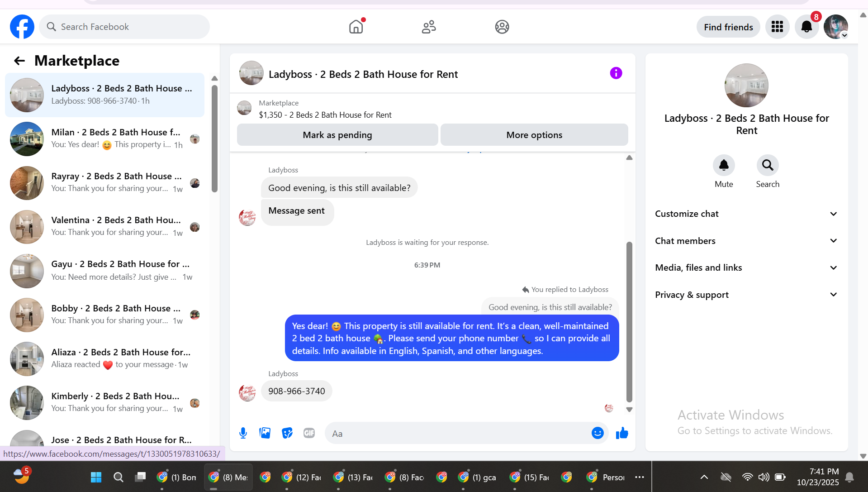Open the Friends icon in top navigation
This screenshot has width=868, height=492.
(429, 27)
